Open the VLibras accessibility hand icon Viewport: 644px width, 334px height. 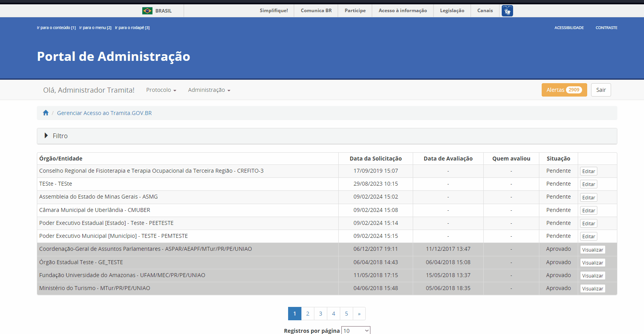pos(507,11)
